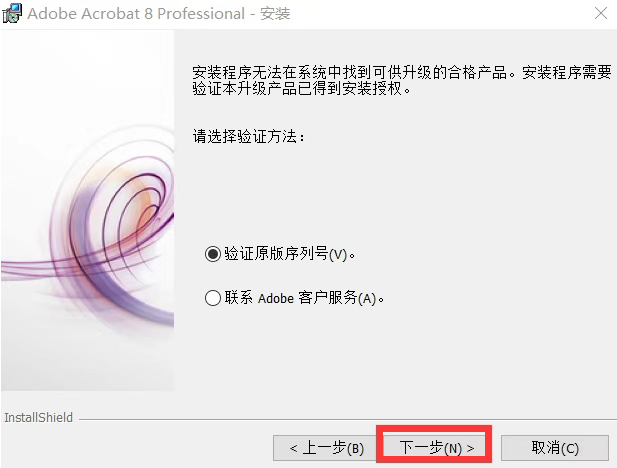Click the 安装 word in the title bar
Image resolution: width=617 pixels, height=468 pixels.
(275, 14)
